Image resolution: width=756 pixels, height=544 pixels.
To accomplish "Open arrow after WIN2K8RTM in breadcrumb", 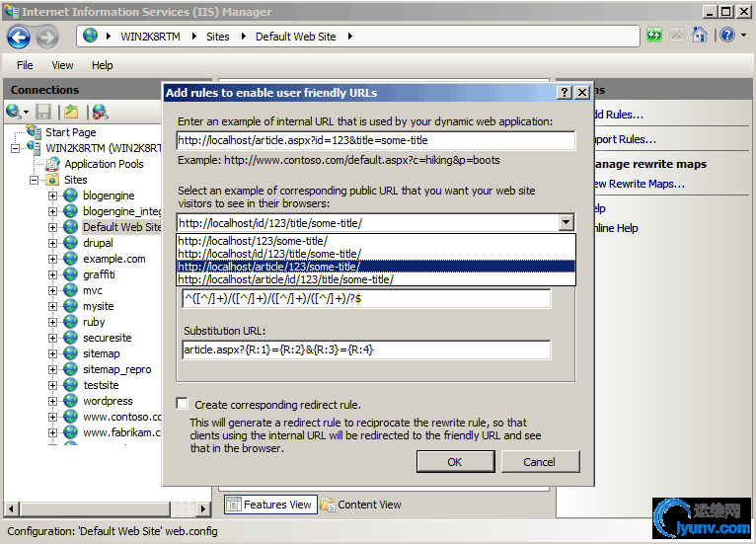I will [193, 37].
